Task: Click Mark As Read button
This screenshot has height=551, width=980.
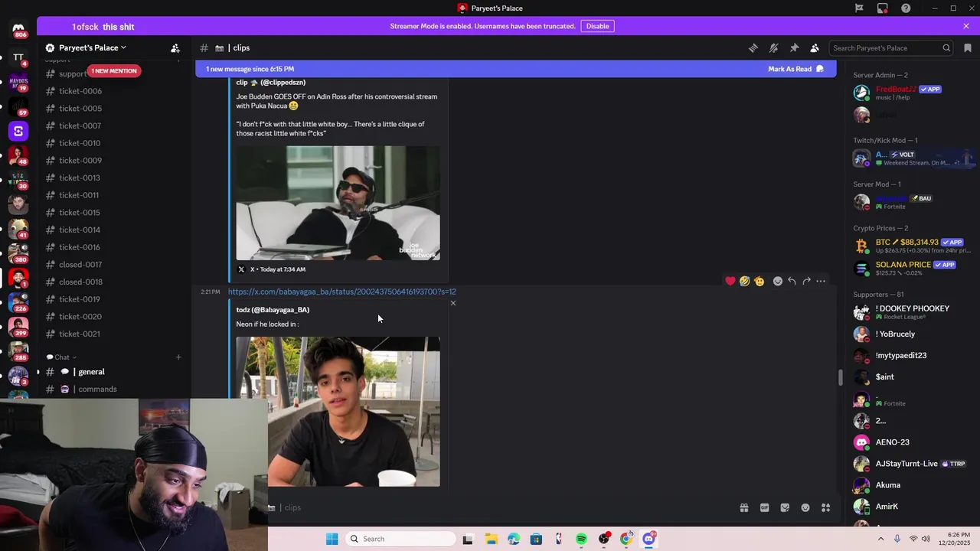Action: click(x=795, y=69)
